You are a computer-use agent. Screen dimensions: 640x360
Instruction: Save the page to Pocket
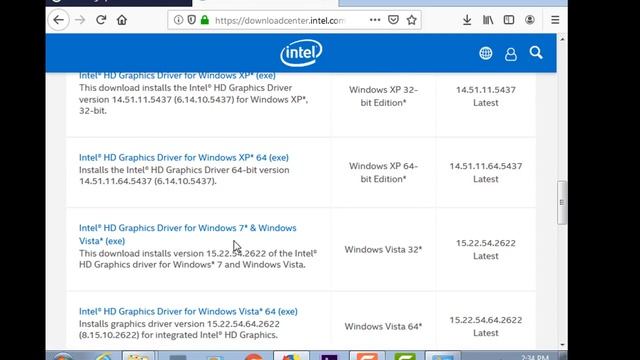393,20
